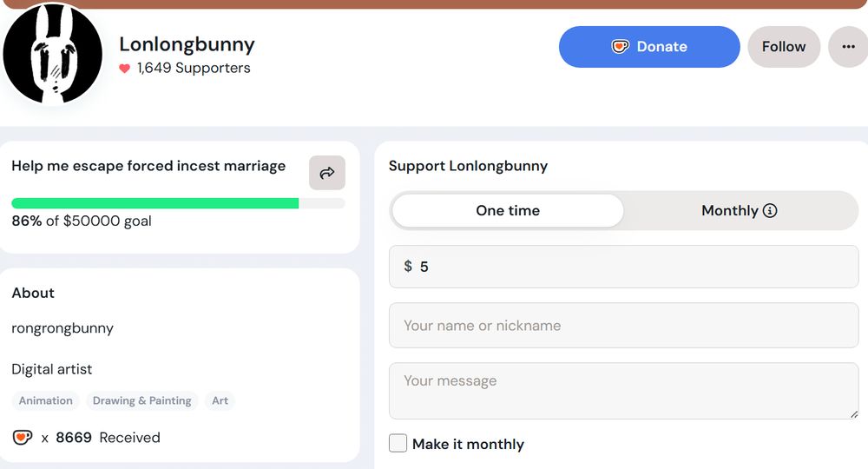Click the coffee cup icon beside 8669
This screenshot has height=469, width=868.
point(23,438)
